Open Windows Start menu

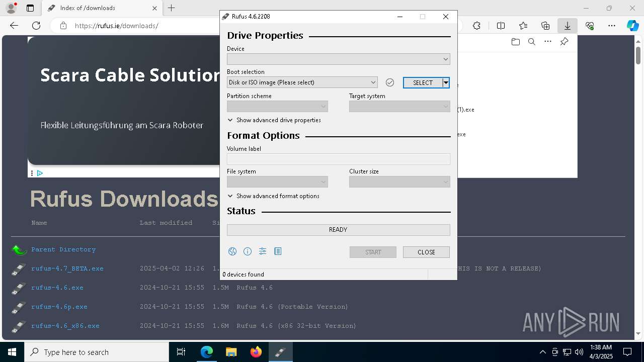(x=12, y=352)
